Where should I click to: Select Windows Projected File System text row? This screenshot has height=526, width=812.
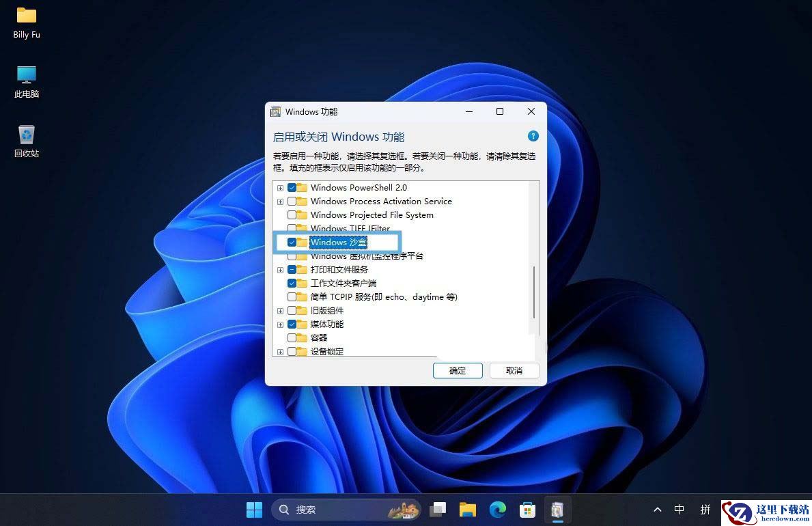click(x=372, y=214)
